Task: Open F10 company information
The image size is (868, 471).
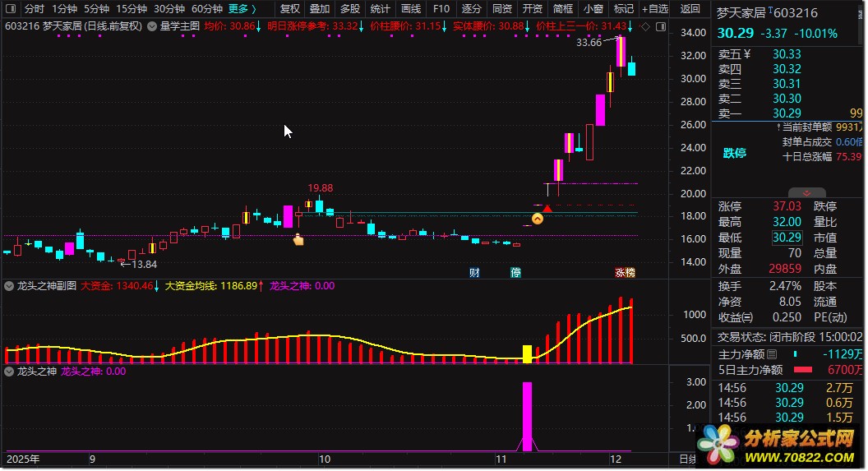Action: [441, 9]
